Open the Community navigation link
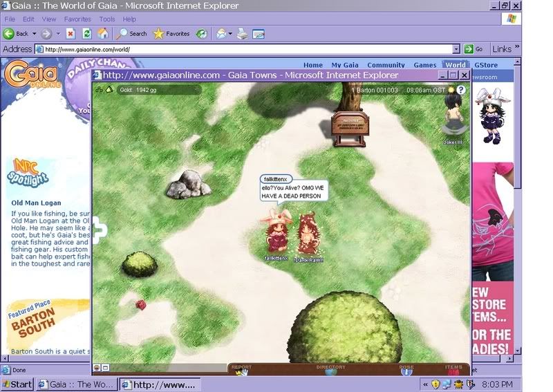The image size is (553, 392). (386, 65)
